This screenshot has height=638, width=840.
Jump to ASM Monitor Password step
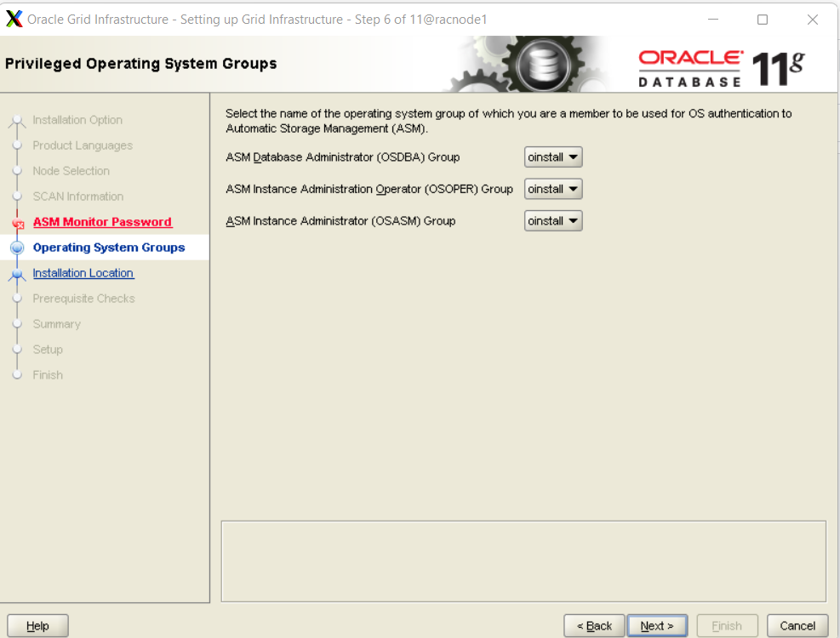102,222
